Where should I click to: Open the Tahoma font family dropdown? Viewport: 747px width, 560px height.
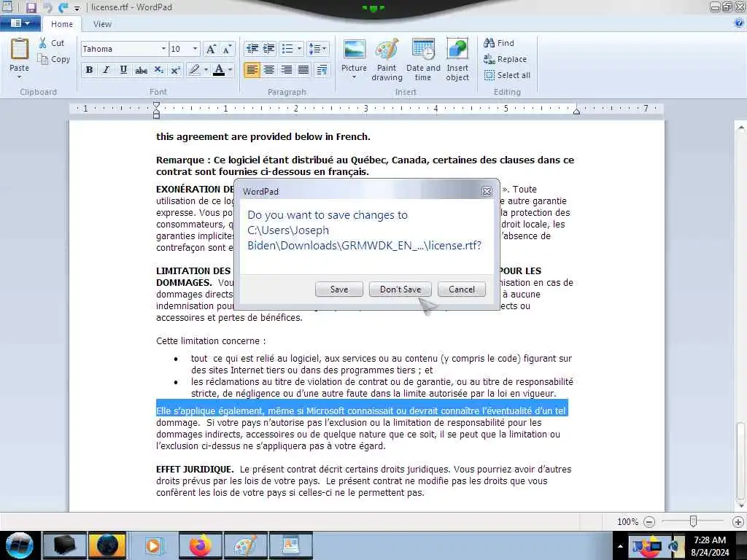tap(163, 49)
